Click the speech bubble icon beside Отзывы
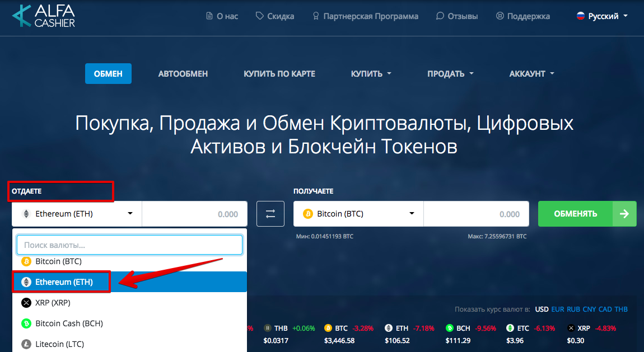The image size is (644, 352). pos(440,16)
